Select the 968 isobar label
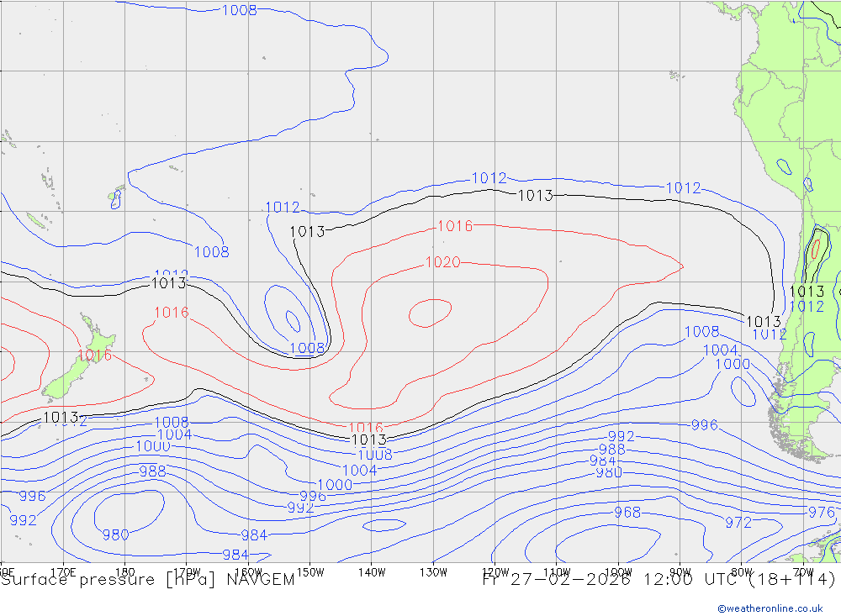The height and width of the screenshot is (616, 841). pos(627,513)
